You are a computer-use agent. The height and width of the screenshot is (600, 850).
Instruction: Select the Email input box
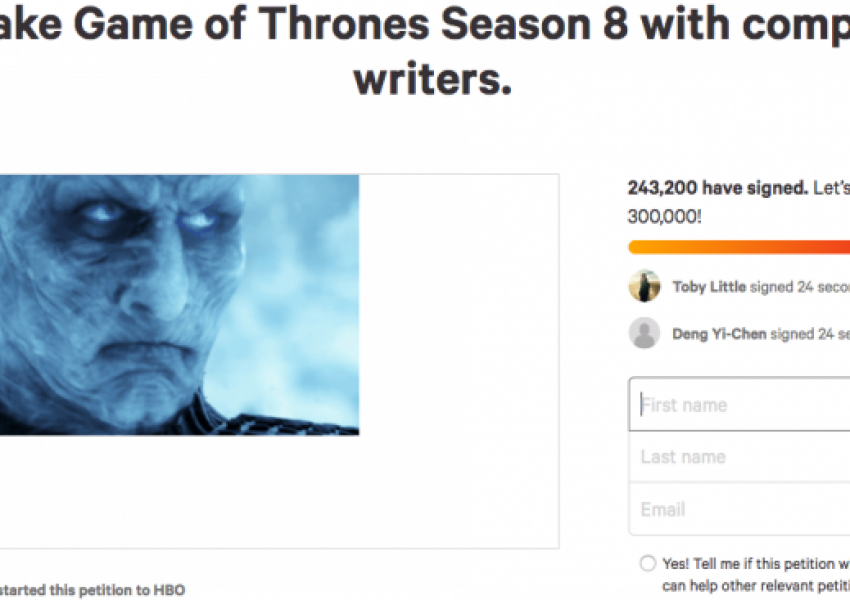[x=740, y=509]
